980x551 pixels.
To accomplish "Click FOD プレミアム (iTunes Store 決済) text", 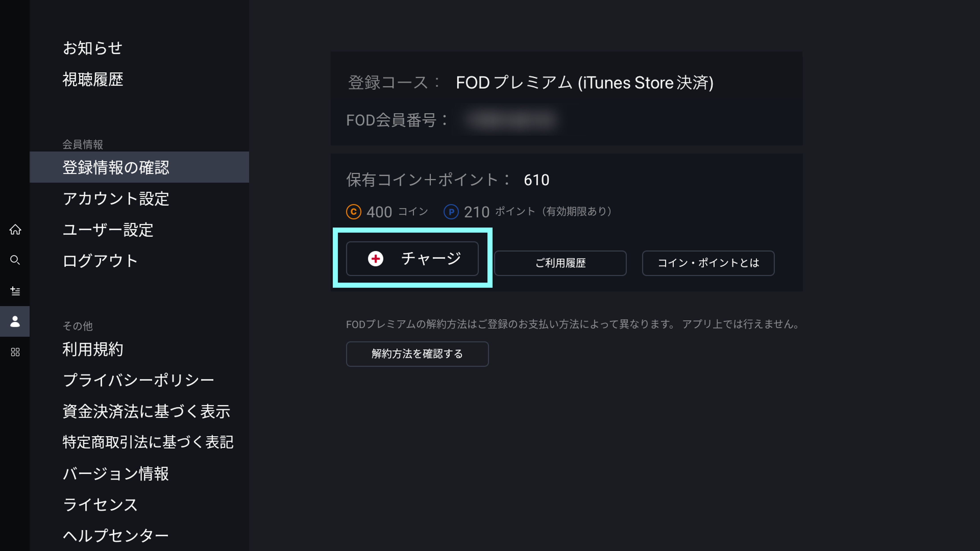I will coord(585,83).
